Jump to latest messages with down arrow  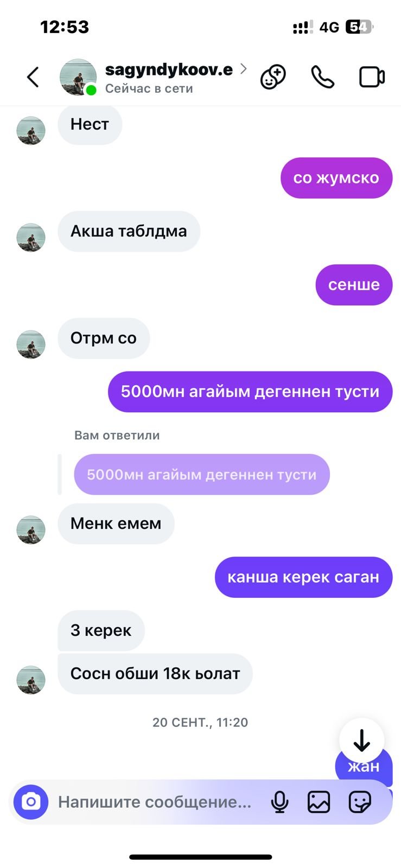click(x=362, y=741)
